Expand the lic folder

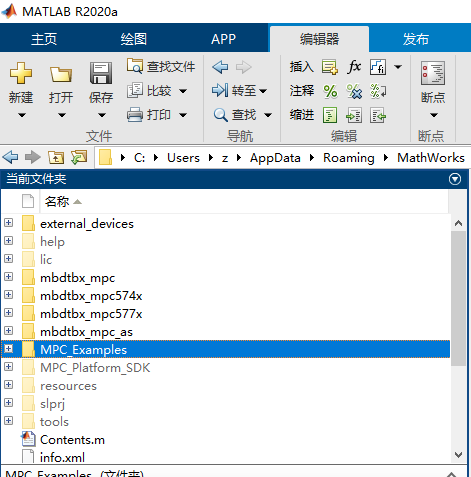coord(9,259)
